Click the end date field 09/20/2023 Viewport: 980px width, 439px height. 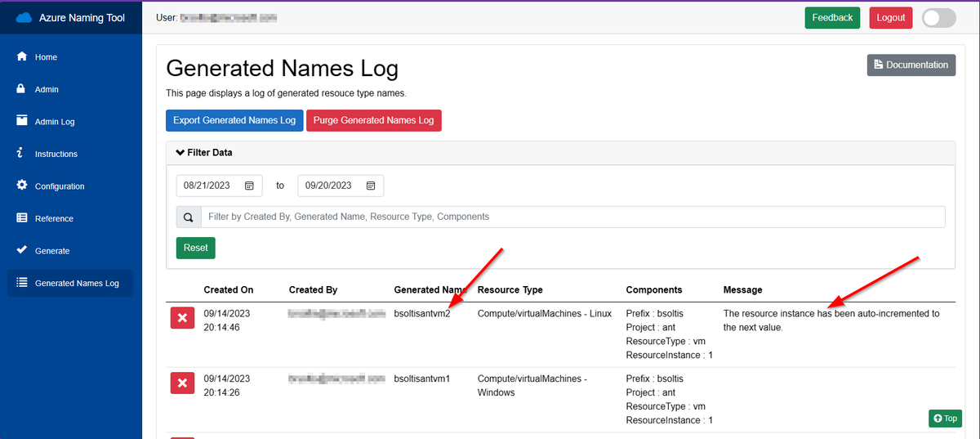point(341,186)
